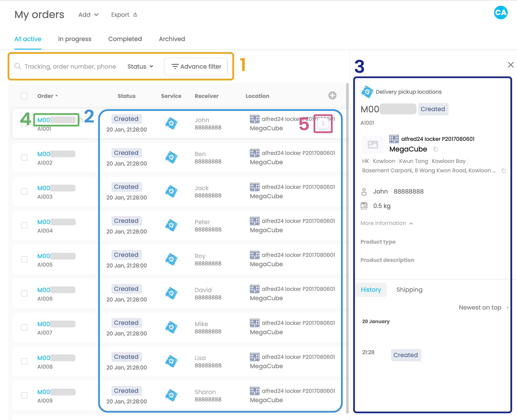Click the plus icon to add column
The height and width of the screenshot is (420, 517).
tap(332, 96)
